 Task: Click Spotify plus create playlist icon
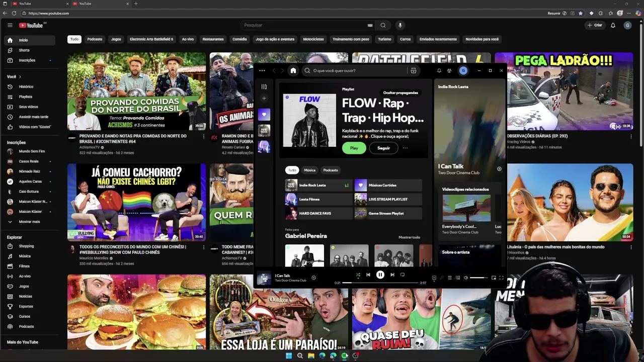pos(264,99)
